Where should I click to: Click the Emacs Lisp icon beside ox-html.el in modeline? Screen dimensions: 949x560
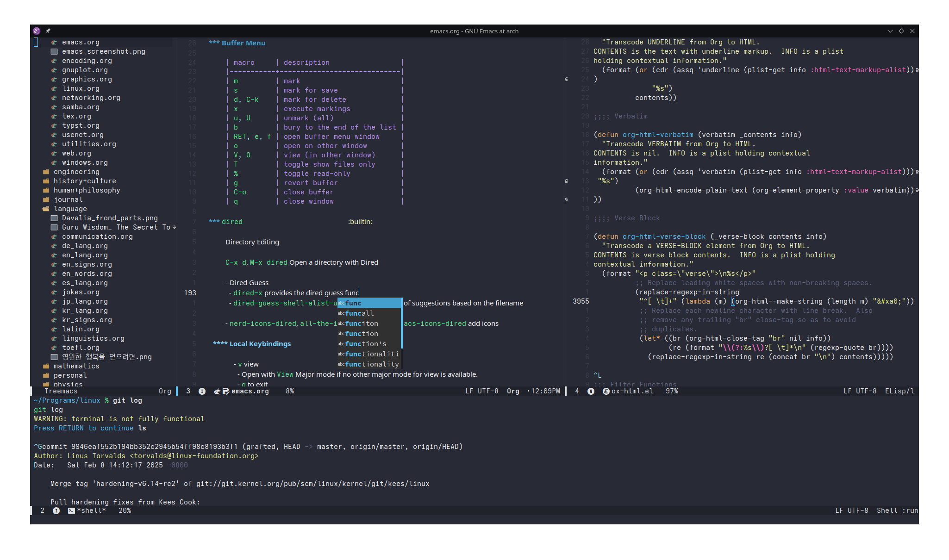[606, 391]
